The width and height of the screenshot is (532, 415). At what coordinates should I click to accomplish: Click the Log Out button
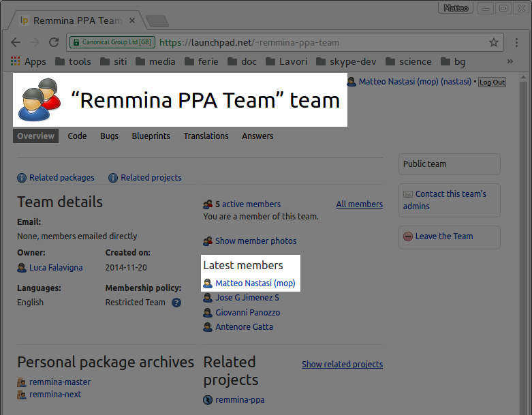(x=492, y=82)
